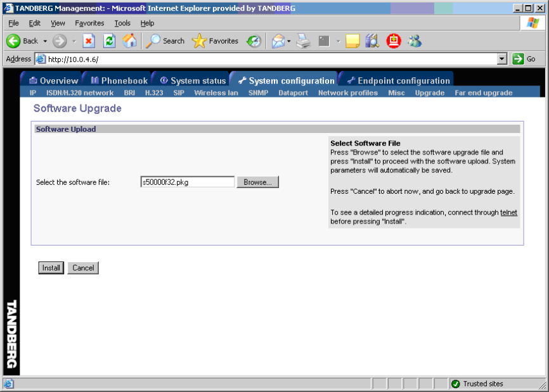The image size is (549, 392).
Task: Open the ISDN/H.320 network subpage
Action: coord(80,92)
